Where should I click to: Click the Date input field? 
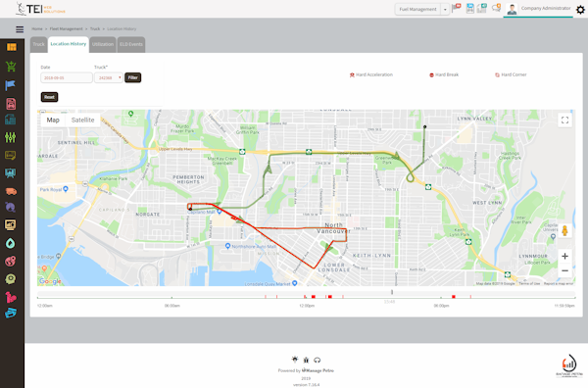[67, 78]
